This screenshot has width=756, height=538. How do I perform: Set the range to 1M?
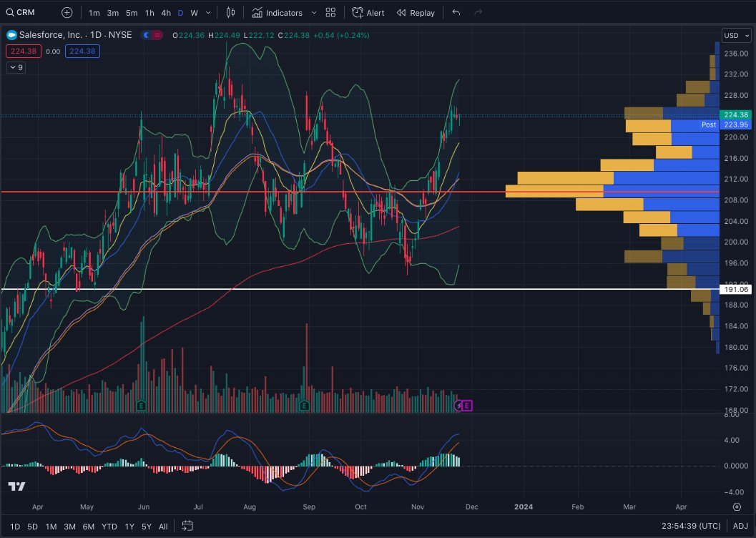[51, 527]
